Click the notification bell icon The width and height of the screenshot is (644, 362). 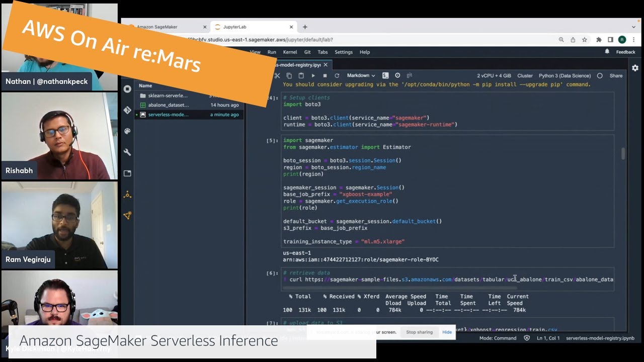click(x=607, y=52)
